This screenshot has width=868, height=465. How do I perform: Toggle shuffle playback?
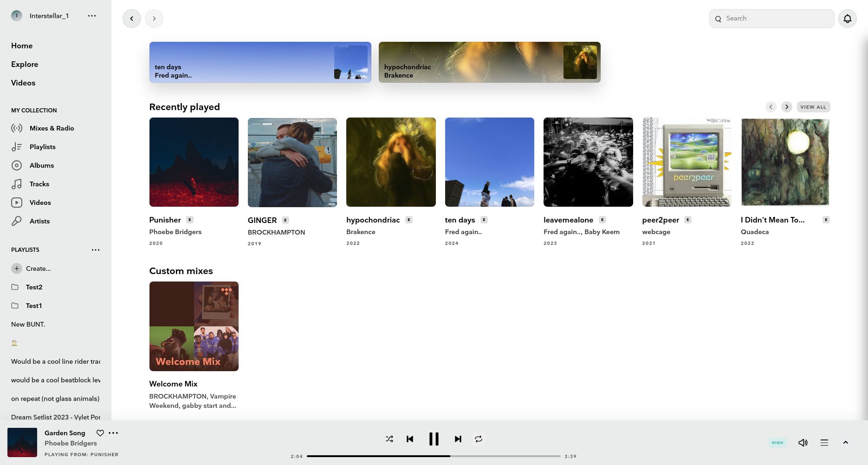pyautogui.click(x=389, y=439)
